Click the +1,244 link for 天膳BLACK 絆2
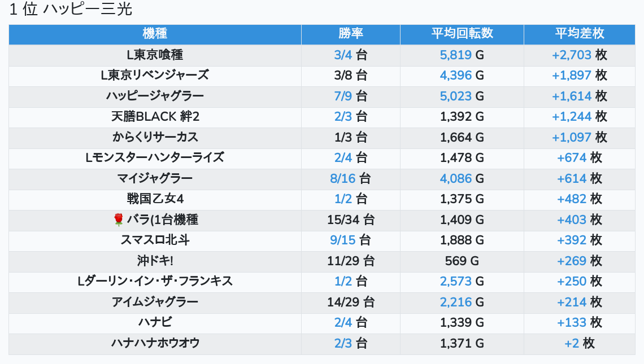 [572, 116]
